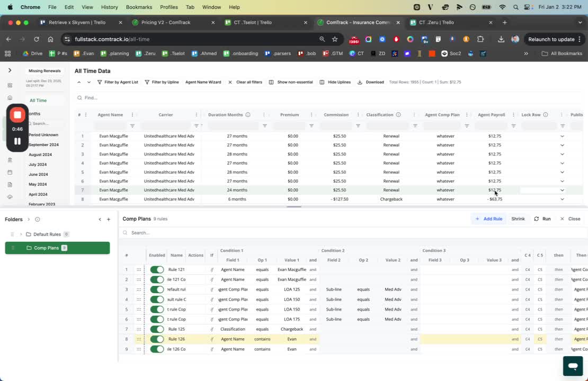Pause the recording timer

coord(17,141)
